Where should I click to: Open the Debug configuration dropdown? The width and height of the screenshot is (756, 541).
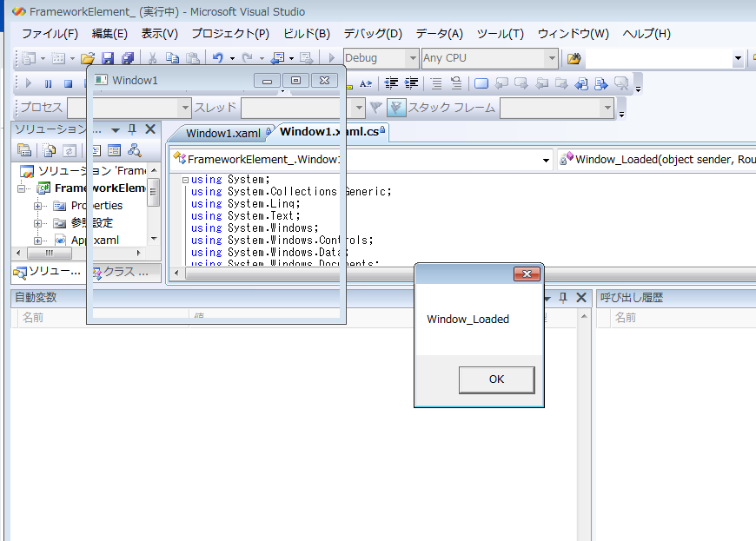(x=413, y=58)
